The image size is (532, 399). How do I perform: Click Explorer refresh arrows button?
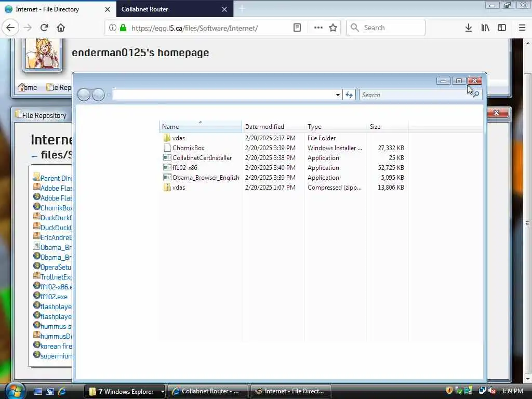pyautogui.click(x=349, y=95)
